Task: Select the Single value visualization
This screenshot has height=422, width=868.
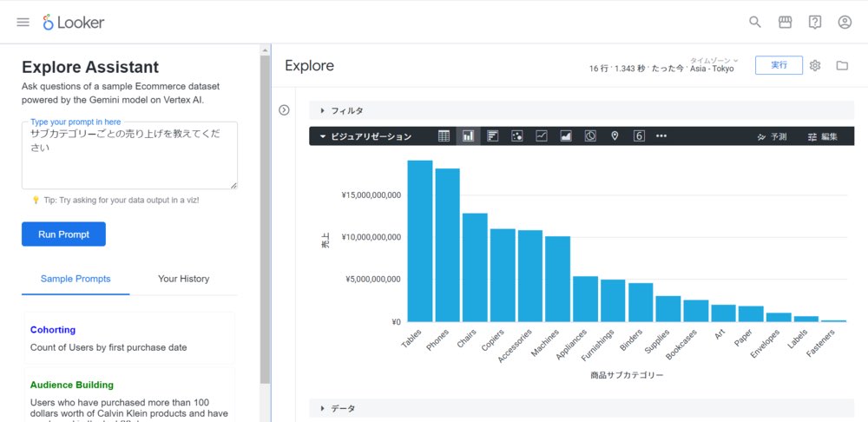Action: (639, 136)
